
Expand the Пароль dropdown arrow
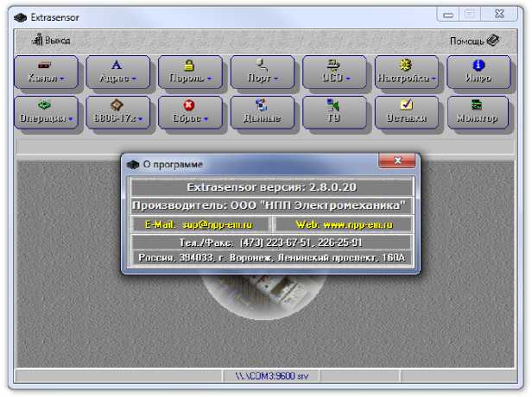pos(209,79)
